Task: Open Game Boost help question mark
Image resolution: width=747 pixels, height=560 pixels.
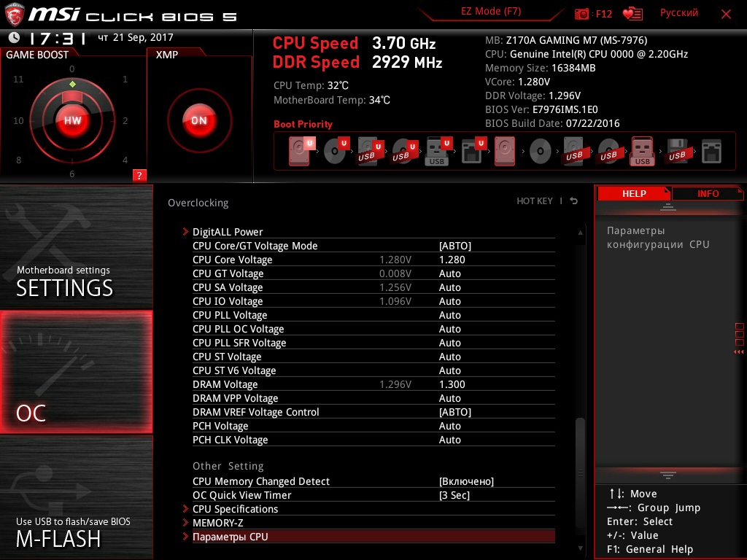Action: [139, 175]
